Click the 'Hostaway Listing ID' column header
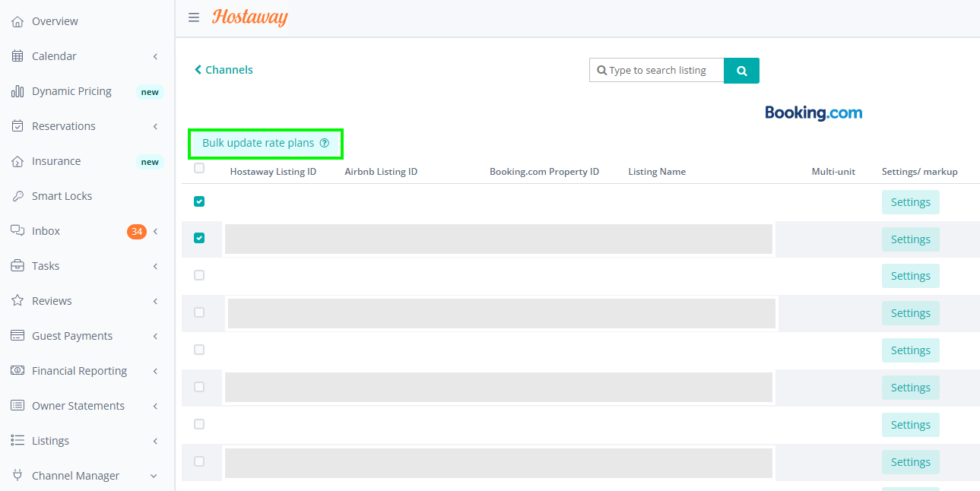 coord(273,172)
